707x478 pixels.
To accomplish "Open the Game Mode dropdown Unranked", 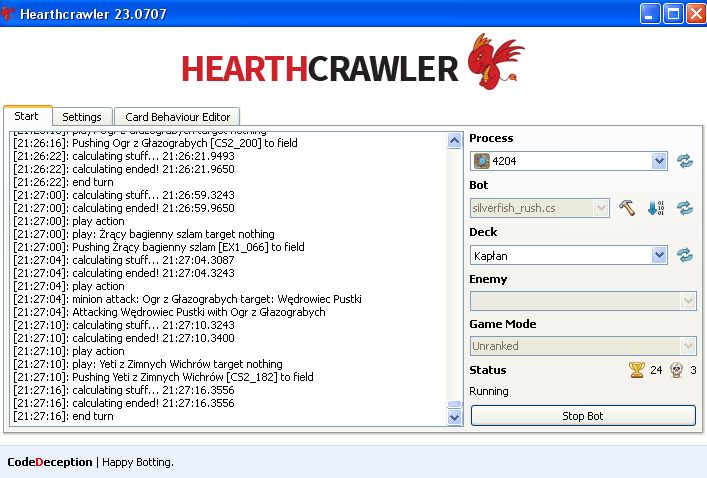I will [x=688, y=346].
